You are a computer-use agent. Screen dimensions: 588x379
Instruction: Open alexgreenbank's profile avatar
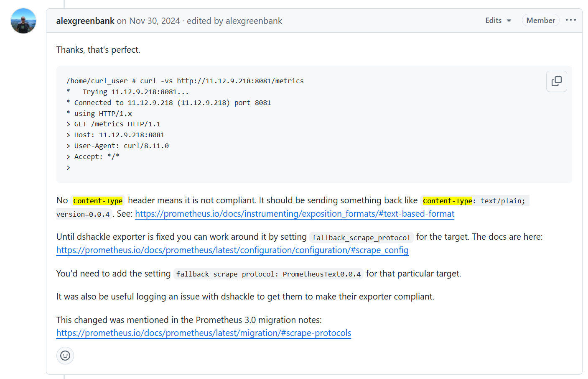[x=23, y=21]
